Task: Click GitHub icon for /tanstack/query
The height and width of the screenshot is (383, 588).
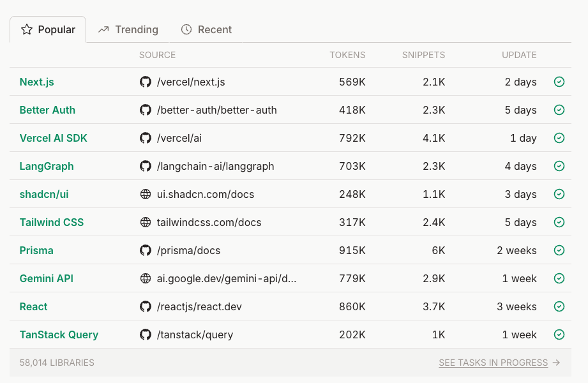Action: [x=146, y=334]
